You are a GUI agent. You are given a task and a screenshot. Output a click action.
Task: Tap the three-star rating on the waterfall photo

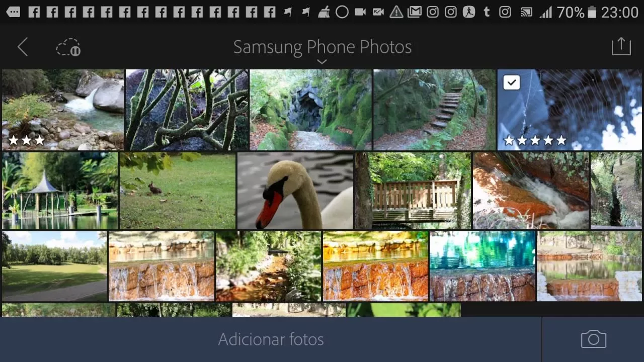(27, 140)
